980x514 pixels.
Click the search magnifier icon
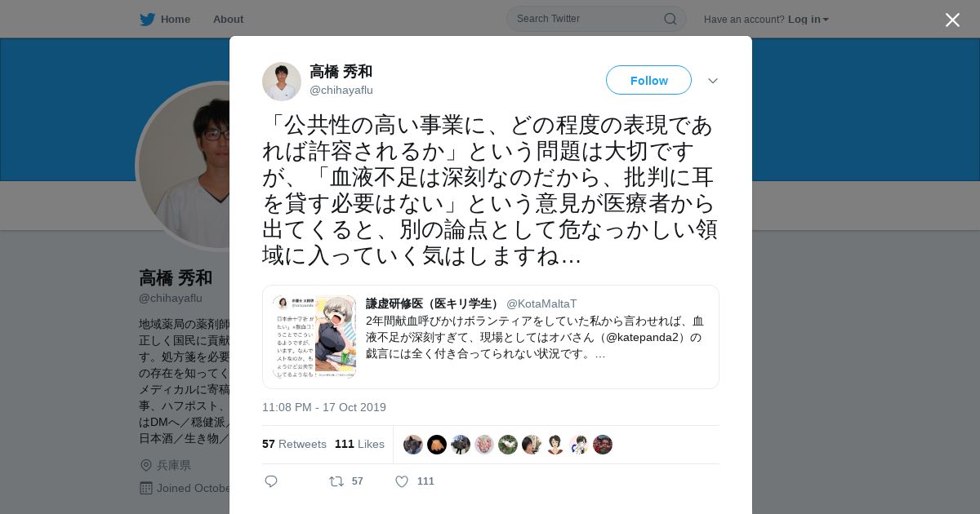point(670,19)
